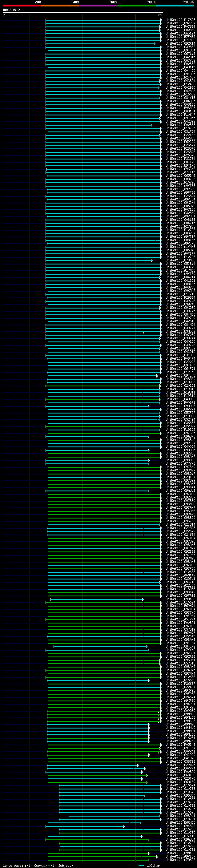
Task: Select label UniRef100_Q0INY7
Action: pos(180,548)
